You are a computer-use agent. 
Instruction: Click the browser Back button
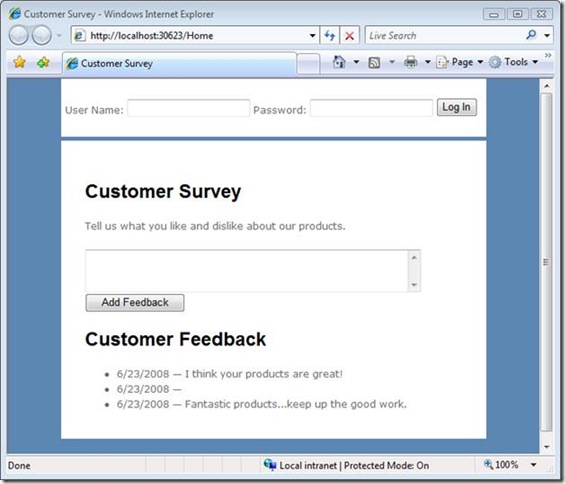[x=18, y=35]
